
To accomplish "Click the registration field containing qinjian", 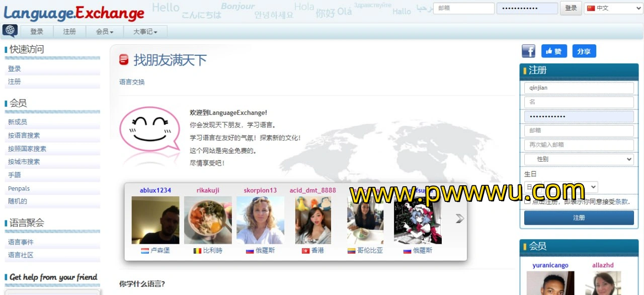I will coord(579,88).
